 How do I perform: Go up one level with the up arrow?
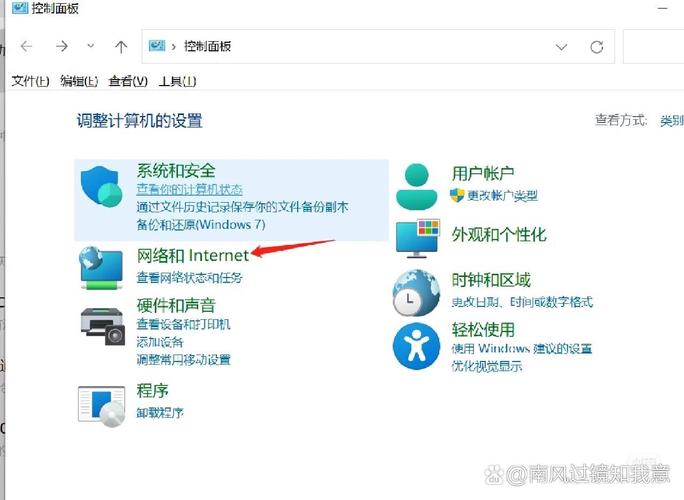121,46
